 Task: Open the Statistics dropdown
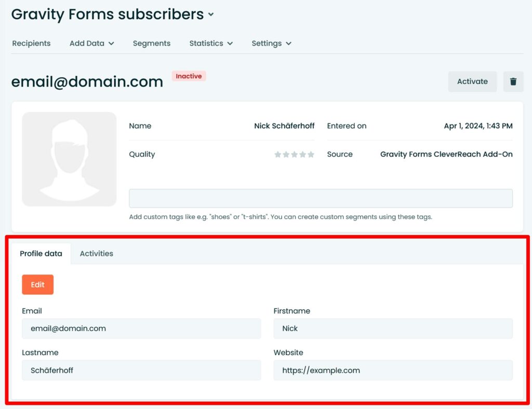[211, 44]
